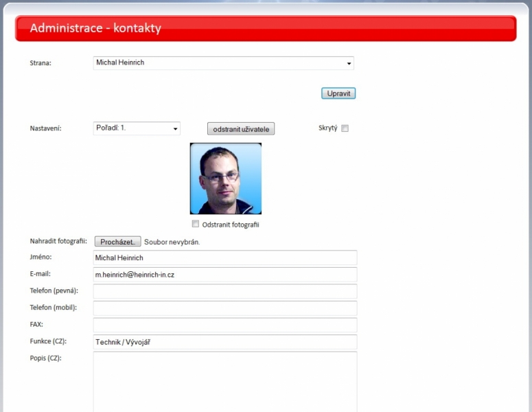The image size is (532, 412).
Task: Focus the Funkce (CZ) input field
Action: coord(225,342)
